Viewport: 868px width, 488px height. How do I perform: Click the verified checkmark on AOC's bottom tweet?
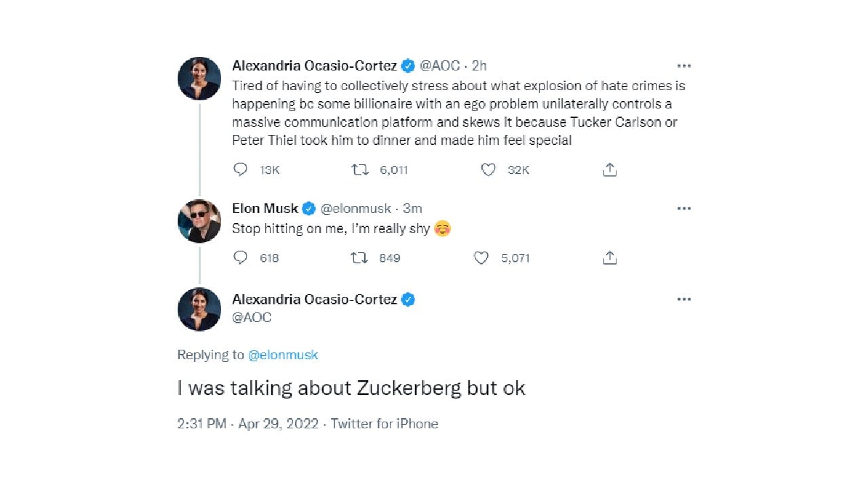[x=408, y=298]
